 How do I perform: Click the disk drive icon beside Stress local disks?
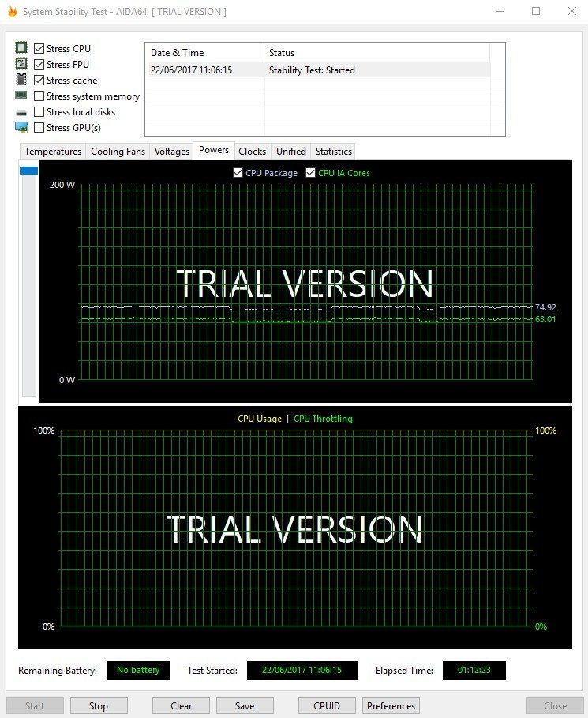21,113
